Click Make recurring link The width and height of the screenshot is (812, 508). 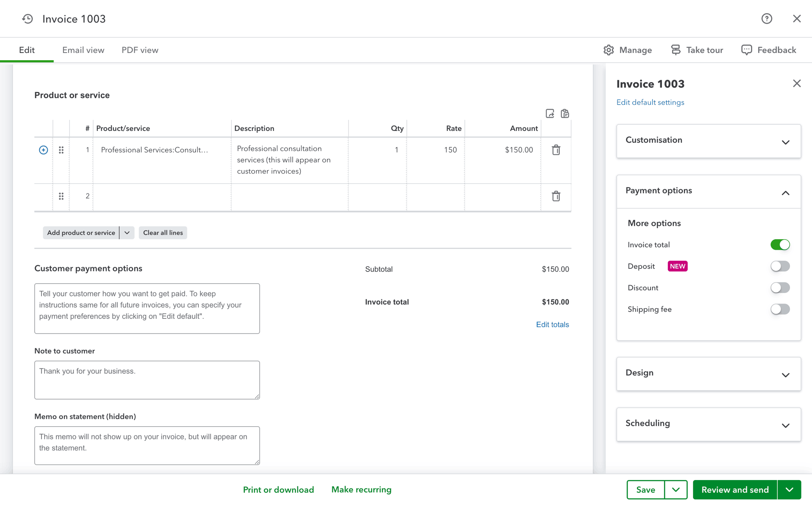(362, 490)
